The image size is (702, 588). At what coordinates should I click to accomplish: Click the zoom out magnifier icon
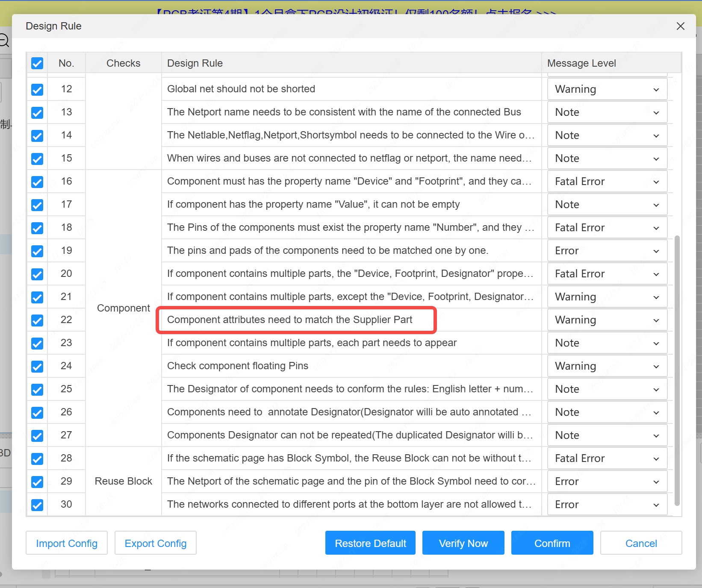coord(4,41)
